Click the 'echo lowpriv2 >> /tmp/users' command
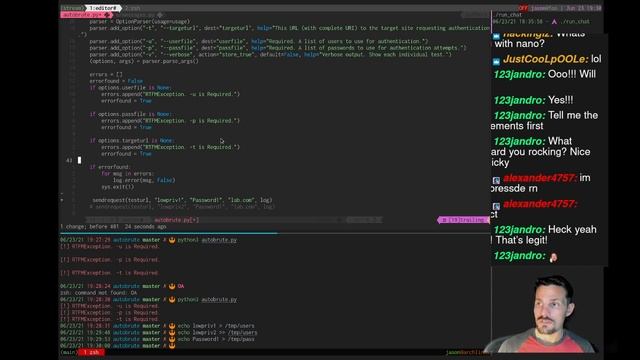This screenshot has height=360, width=640. tap(217, 332)
